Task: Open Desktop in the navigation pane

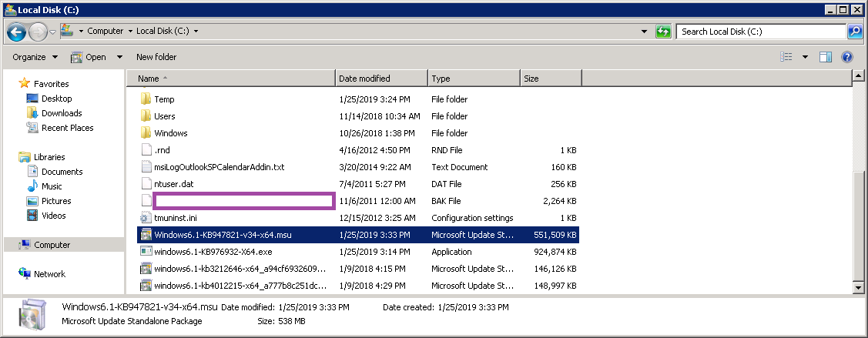Action: [56, 99]
